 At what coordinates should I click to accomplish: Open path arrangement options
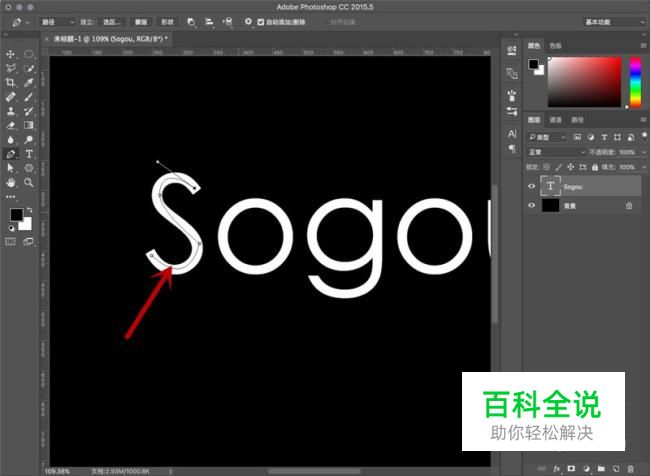pyautogui.click(x=227, y=22)
